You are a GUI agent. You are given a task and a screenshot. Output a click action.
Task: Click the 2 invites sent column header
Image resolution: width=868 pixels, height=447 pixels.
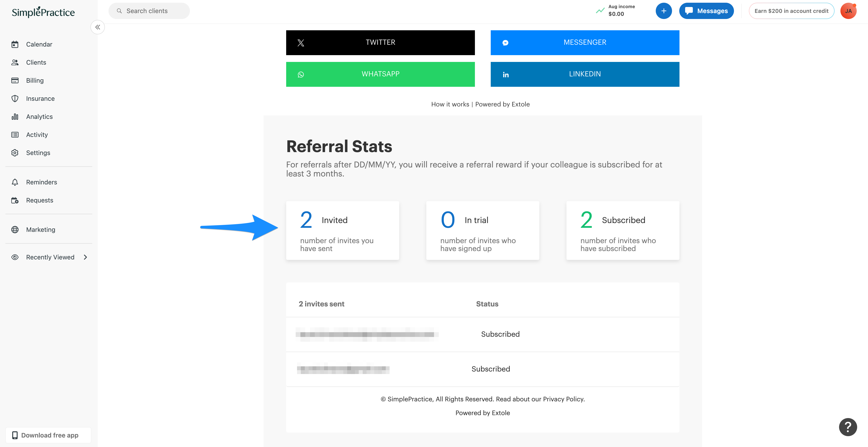click(x=321, y=304)
